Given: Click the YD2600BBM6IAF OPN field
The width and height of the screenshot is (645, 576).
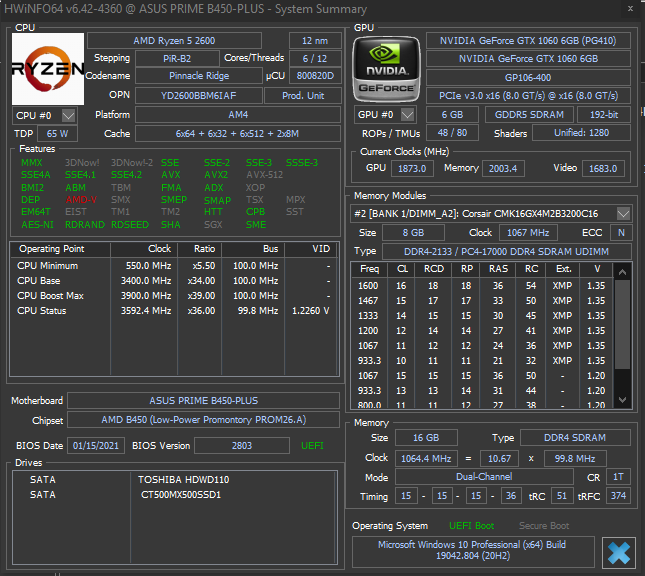Looking at the screenshot, I should (x=199, y=95).
